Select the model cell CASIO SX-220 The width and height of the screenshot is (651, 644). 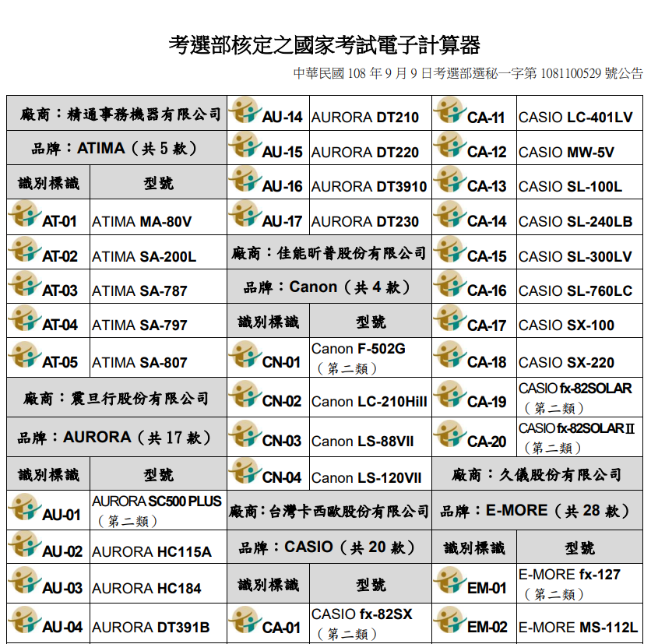(579, 358)
